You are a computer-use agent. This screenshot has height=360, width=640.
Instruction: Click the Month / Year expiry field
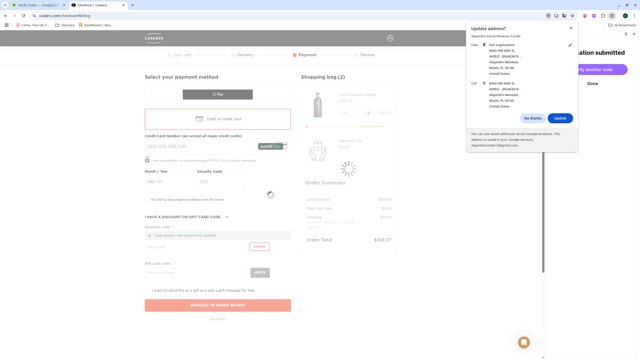(168, 182)
